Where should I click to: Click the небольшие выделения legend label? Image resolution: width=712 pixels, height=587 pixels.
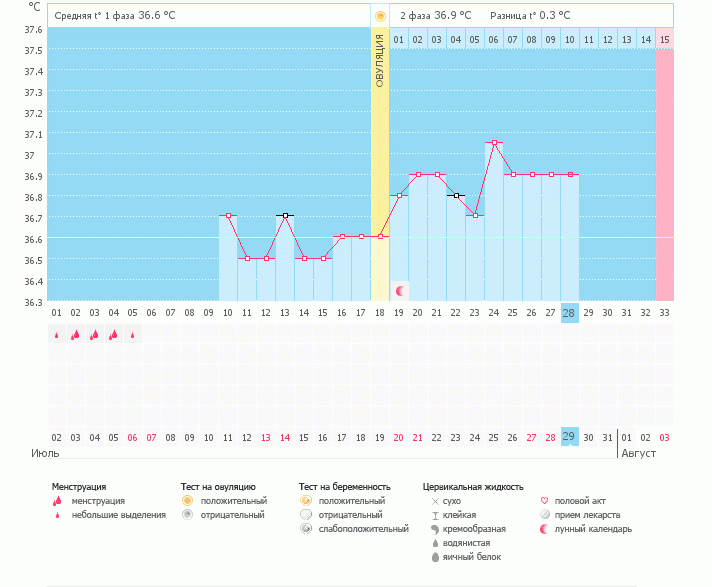click(119, 515)
